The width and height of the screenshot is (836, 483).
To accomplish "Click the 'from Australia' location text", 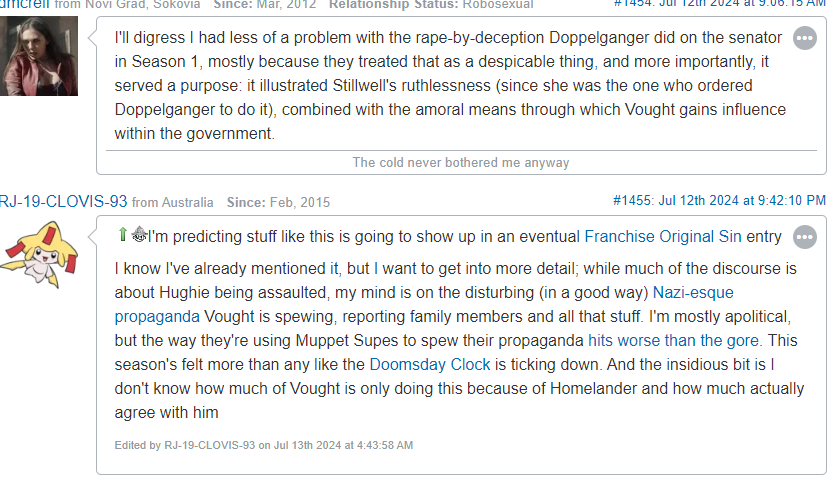I will [173, 203].
